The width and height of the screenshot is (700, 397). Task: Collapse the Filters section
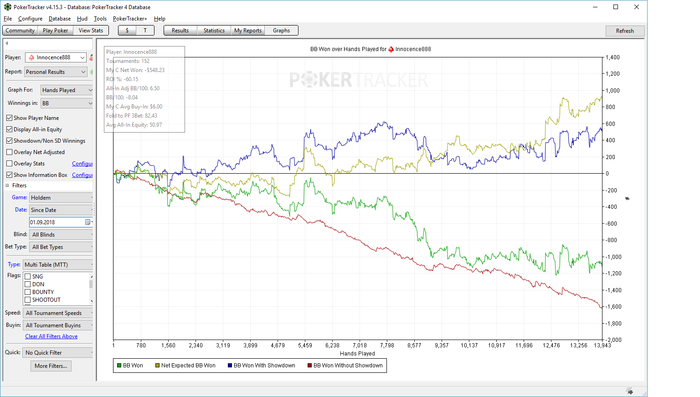click(7, 185)
